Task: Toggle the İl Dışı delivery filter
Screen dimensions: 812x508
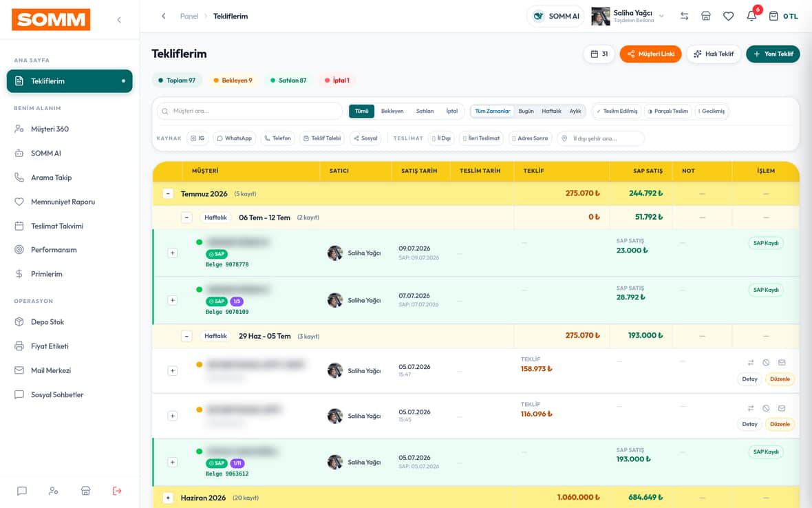Action: click(x=441, y=138)
